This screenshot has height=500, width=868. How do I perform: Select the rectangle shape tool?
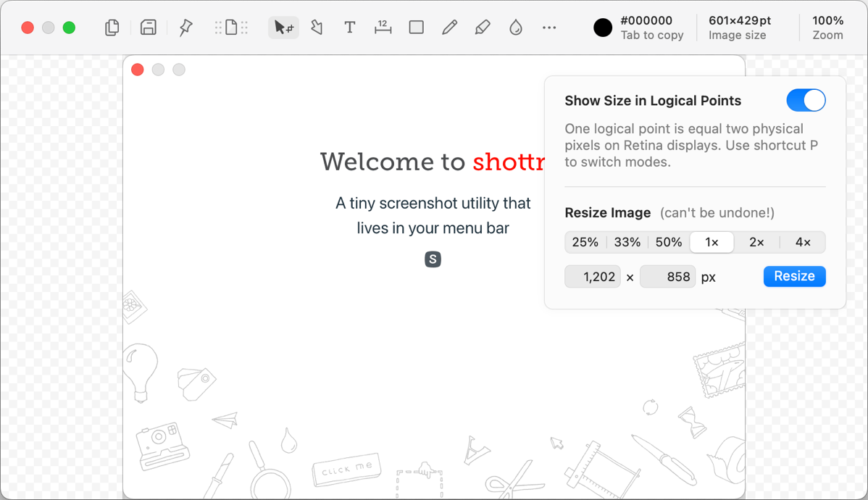417,28
